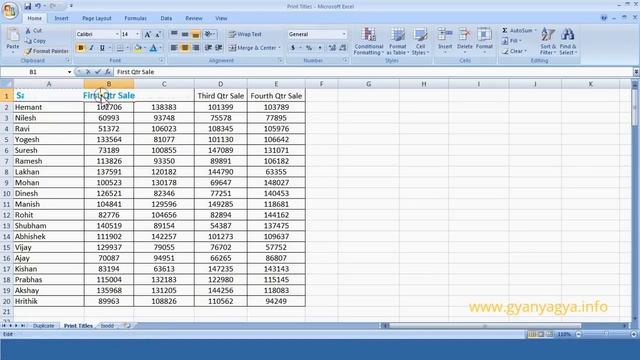Enable Wrap Text
This screenshot has height=360, width=640.
pos(245,34)
